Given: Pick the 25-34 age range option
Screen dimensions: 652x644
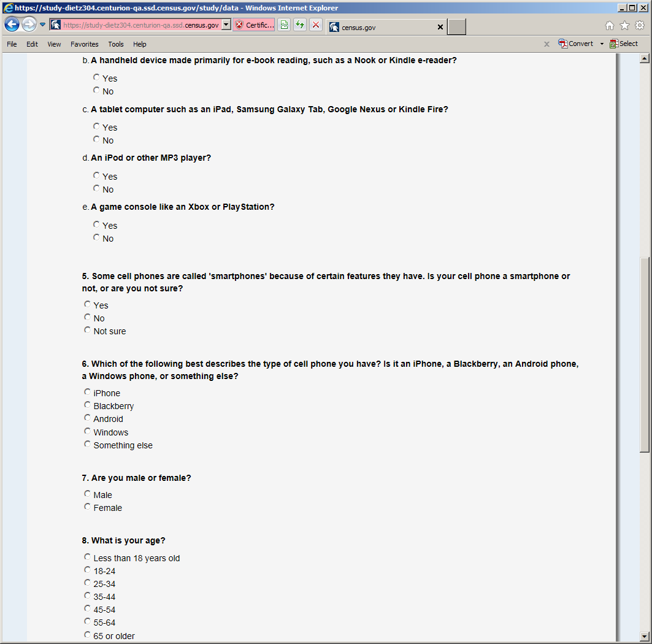Looking at the screenshot, I should 88,583.
